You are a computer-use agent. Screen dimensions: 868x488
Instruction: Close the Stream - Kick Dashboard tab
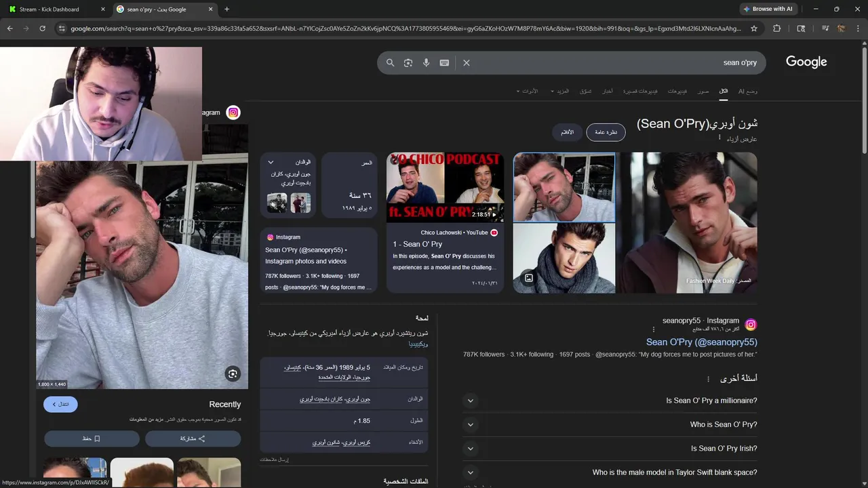(x=103, y=9)
